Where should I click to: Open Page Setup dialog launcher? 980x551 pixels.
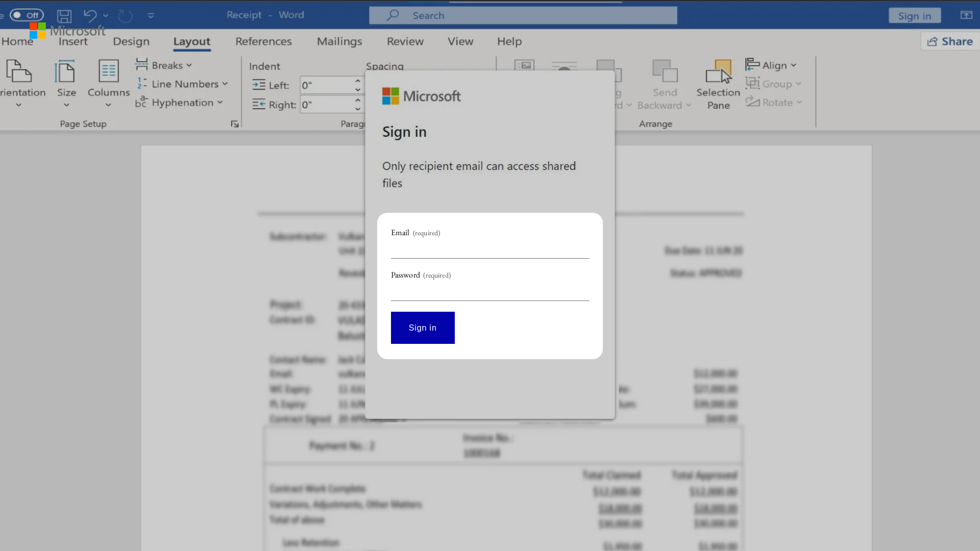point(235,124)
